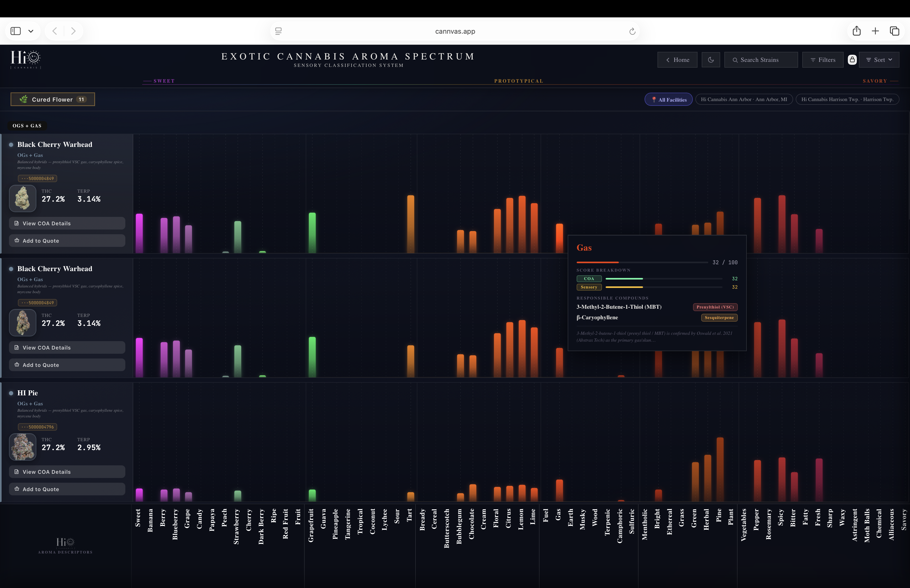Image resolution: width=910 pixels, height=588 pixels.
Task: View COA Details for HI Pie
Action: coord(67,472)
